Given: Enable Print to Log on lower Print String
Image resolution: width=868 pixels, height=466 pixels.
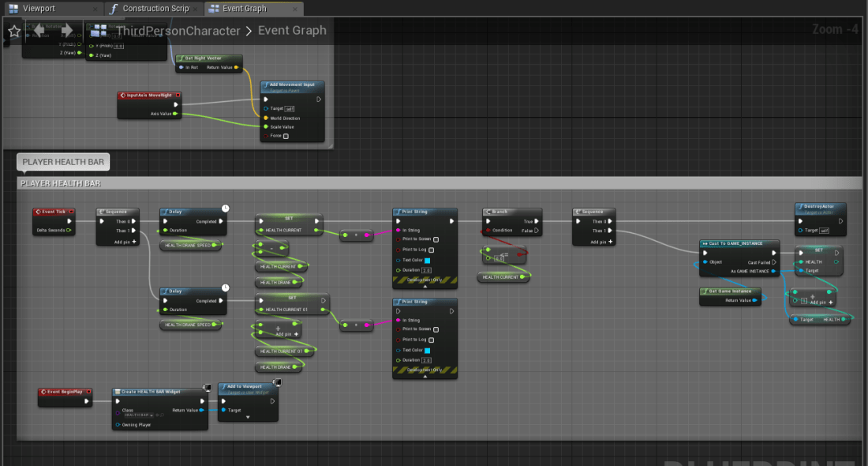Looking at the screenshot, I should click(x=431, y=340).
